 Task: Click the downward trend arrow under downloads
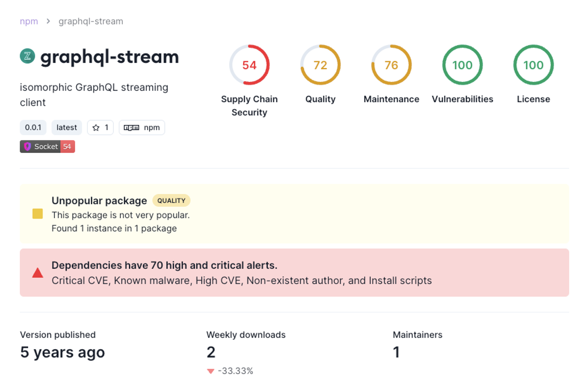click(211, 371)
